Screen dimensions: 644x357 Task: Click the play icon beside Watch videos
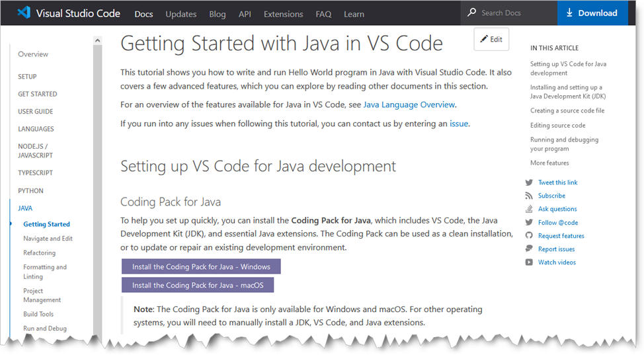529,262
